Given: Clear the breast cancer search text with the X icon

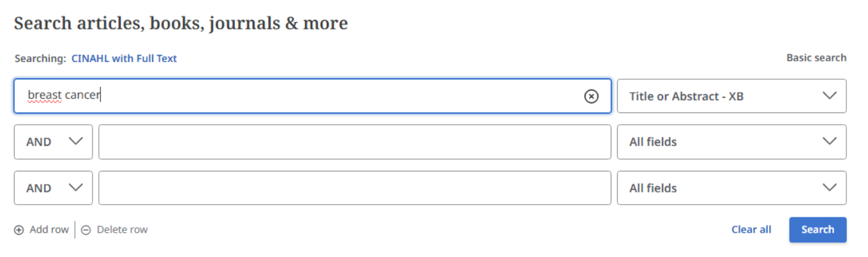Looking at the screenshot, I should (591, 96).
